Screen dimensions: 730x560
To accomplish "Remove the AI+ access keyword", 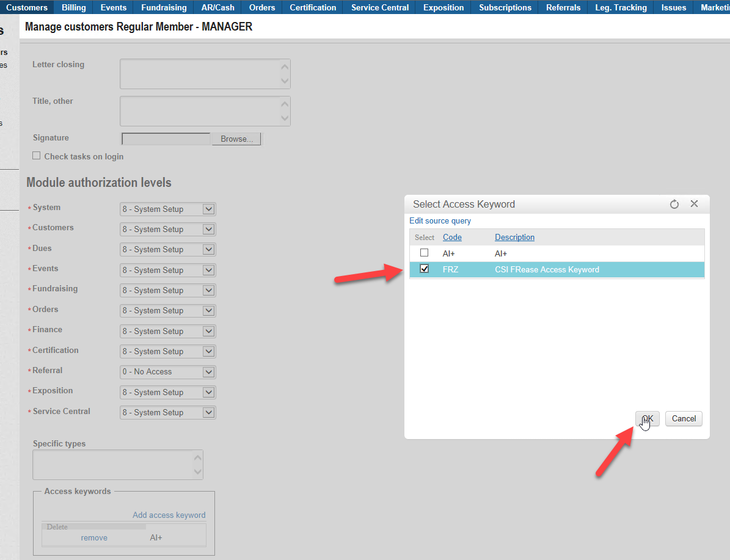I will pyautogui.click(x=94, y=538).
